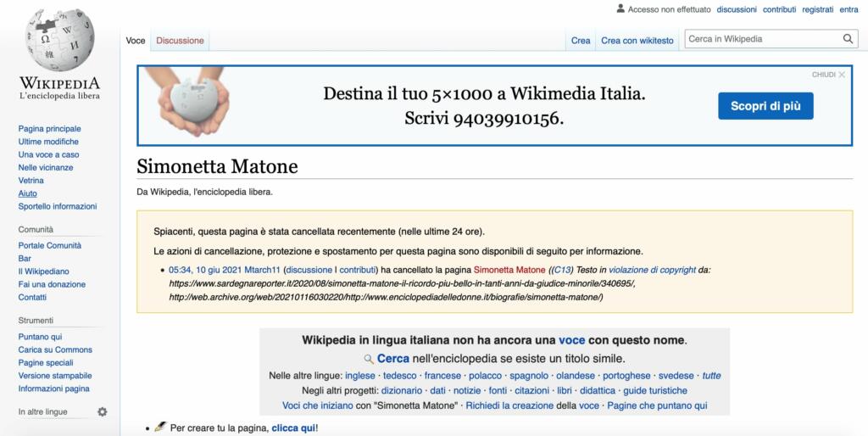Image resolution: width=868 pixels, height=436 pixels.
Task: Click Scopri di più button
Action: coord(765,106)
